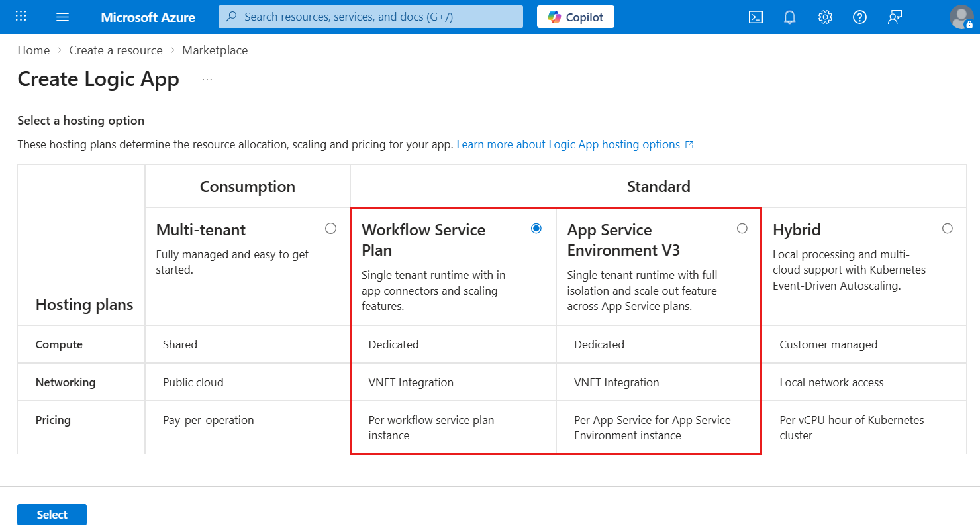
Task: Select the Workflow Service Plan radio button
Action: click(x=536, y=229)
